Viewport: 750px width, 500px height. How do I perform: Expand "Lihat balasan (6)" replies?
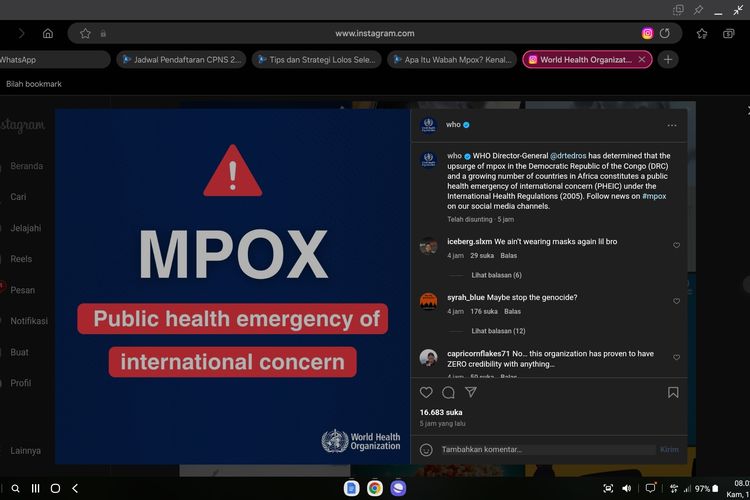pyautogui.click(x=496, y=275)
